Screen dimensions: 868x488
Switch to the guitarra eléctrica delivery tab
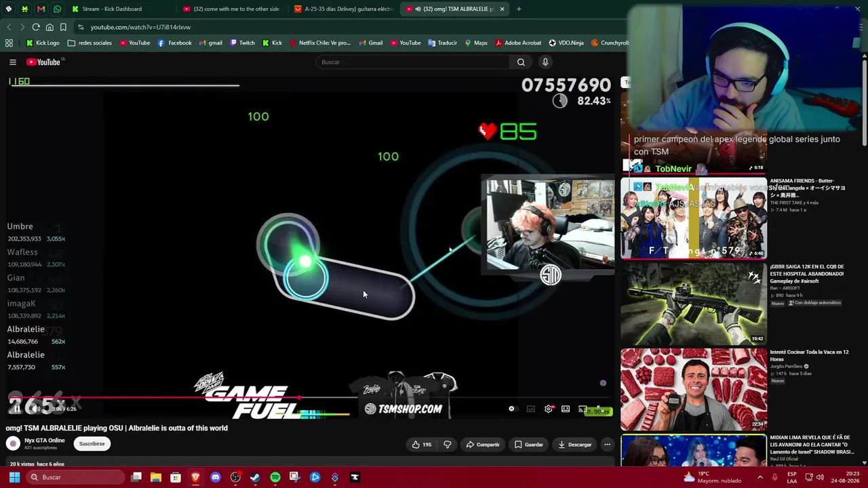pos(342,9)
